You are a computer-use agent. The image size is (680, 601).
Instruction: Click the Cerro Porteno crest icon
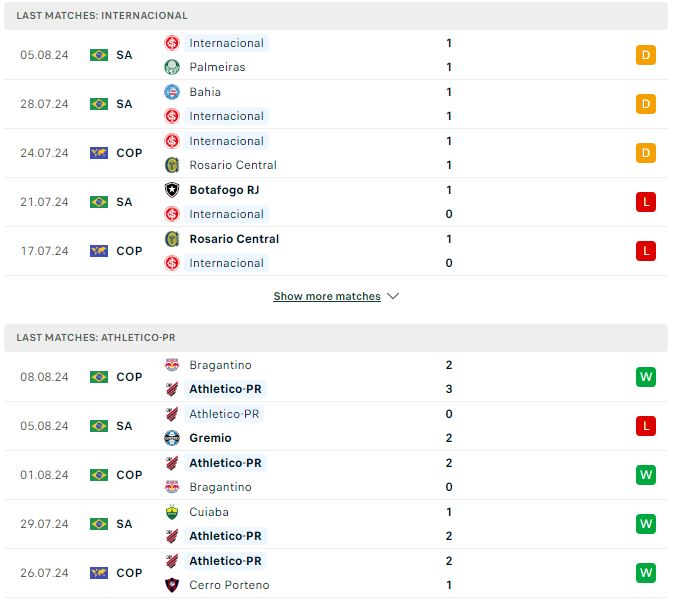point(172,585)
